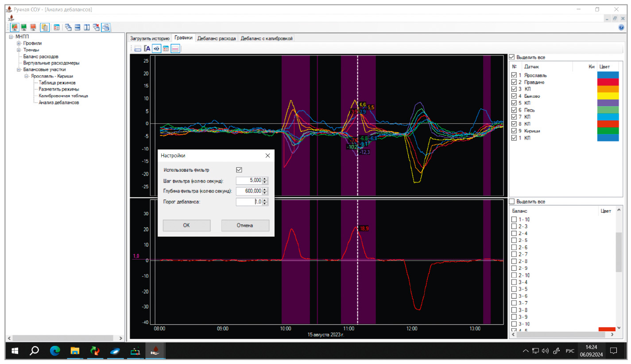Click the tile windows horizontally icon
The height and width of the screenshot is (364, 631).
[77, 27]
